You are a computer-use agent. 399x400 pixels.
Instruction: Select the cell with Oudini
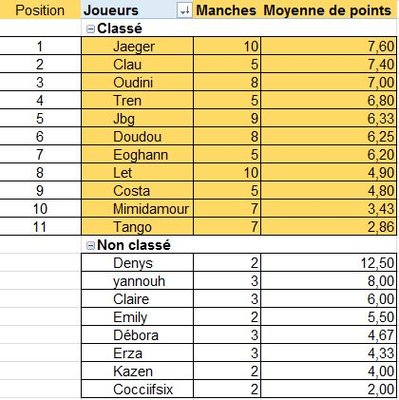[x=137, y=82]
